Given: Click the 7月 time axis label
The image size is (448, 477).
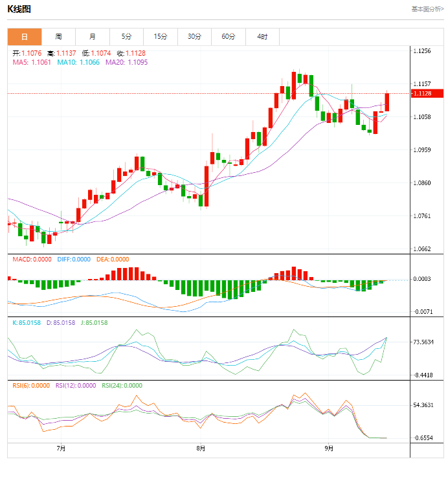Looking at the screenshot, I should [61, 449].
